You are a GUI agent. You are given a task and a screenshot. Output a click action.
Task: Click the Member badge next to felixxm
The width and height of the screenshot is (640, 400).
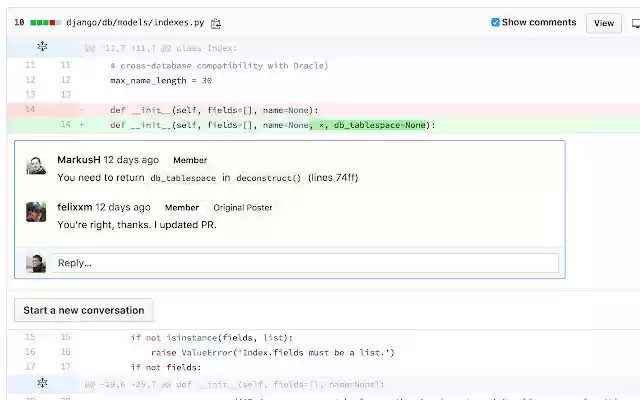coord(182,207)
